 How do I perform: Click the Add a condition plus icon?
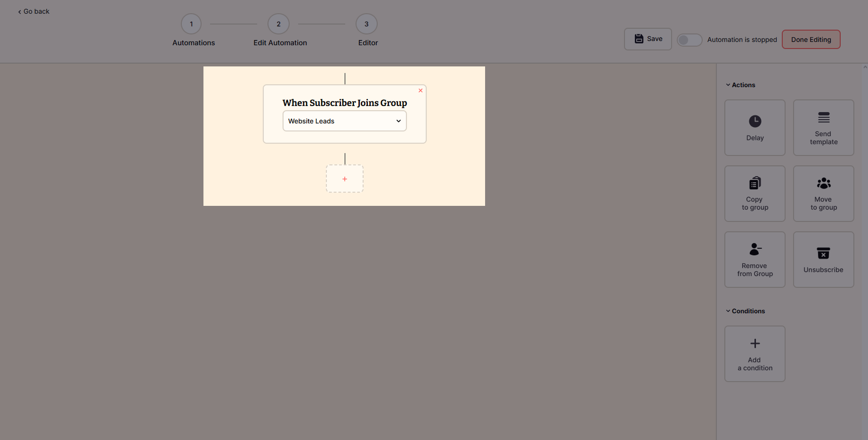[x=754, y=343]
